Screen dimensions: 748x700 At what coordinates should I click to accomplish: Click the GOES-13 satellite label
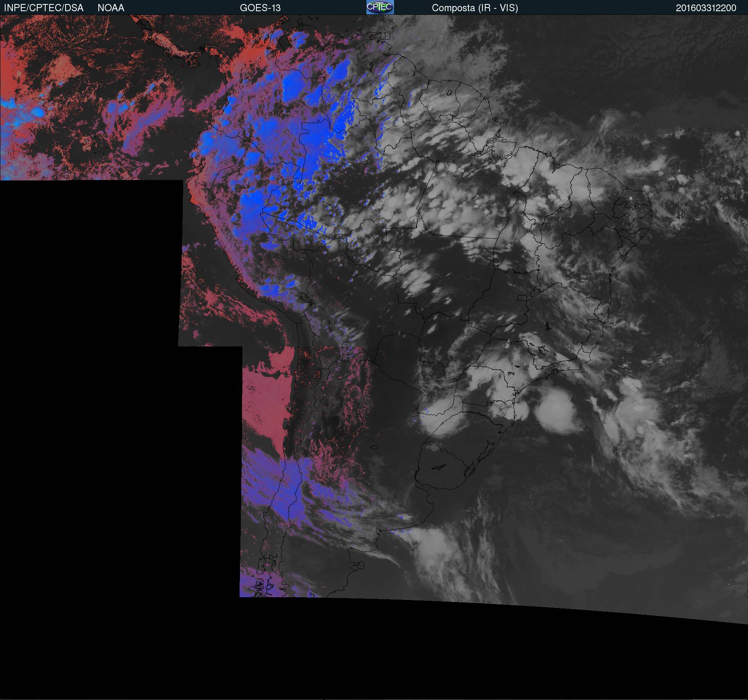coord(260,8)
